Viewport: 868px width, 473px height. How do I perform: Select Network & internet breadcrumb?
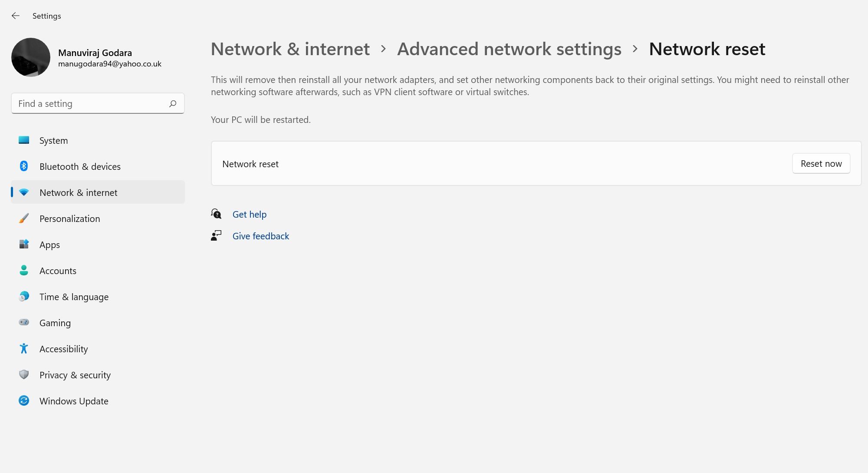[x=290, y=48]
